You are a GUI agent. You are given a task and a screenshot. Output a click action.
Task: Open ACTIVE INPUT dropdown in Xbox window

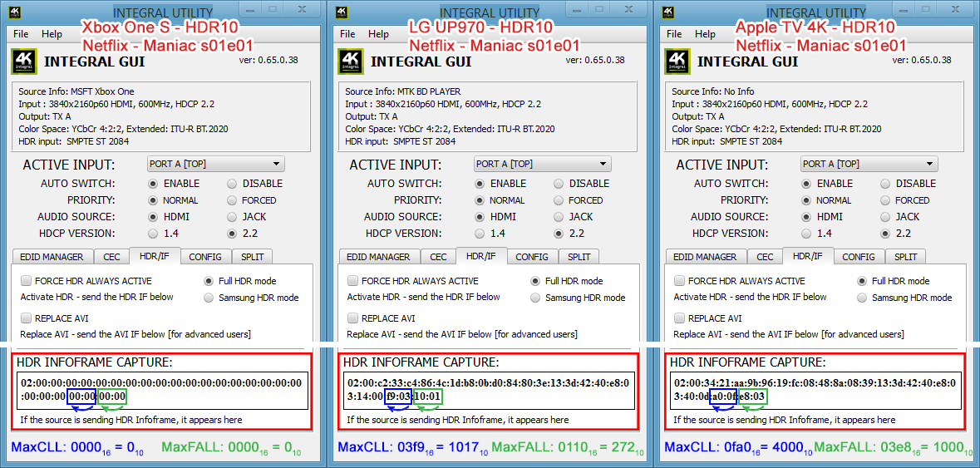click(215, 164)
